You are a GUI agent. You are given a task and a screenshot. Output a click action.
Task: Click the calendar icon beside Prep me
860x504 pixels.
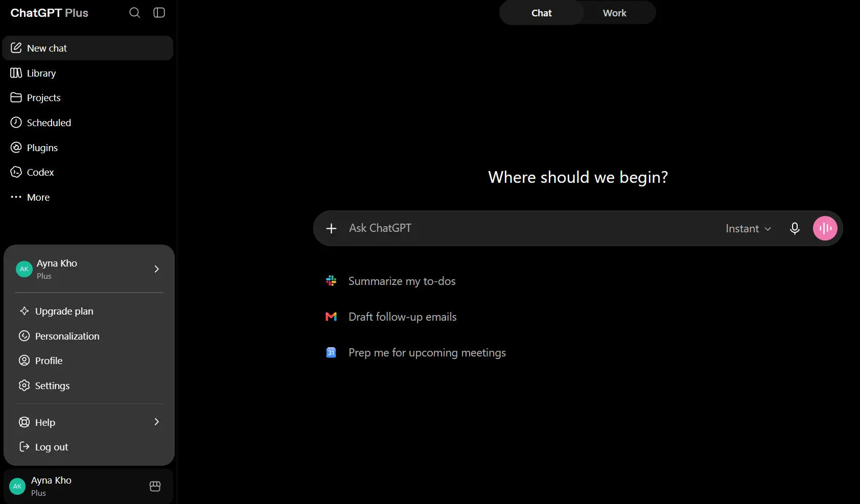(331, 352)
